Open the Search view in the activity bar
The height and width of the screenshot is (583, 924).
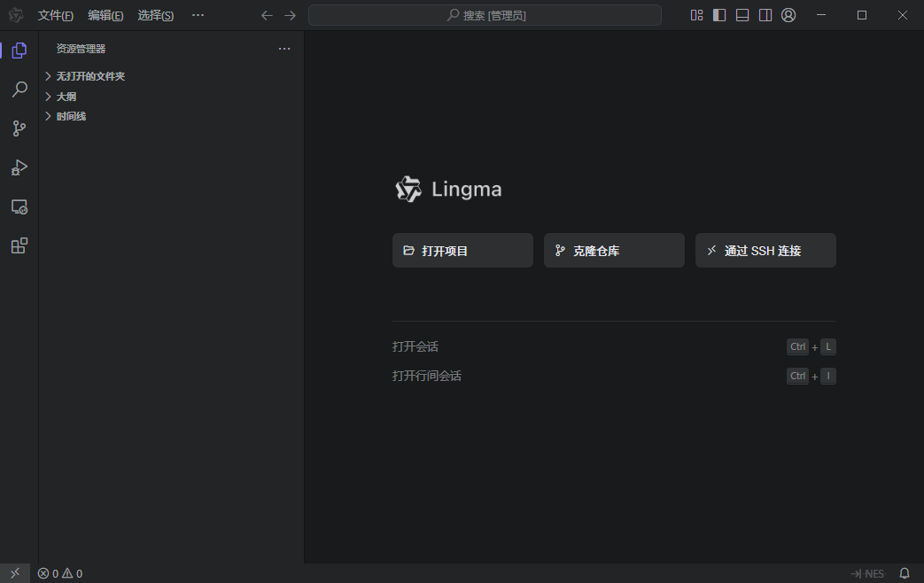pos(19,89)
